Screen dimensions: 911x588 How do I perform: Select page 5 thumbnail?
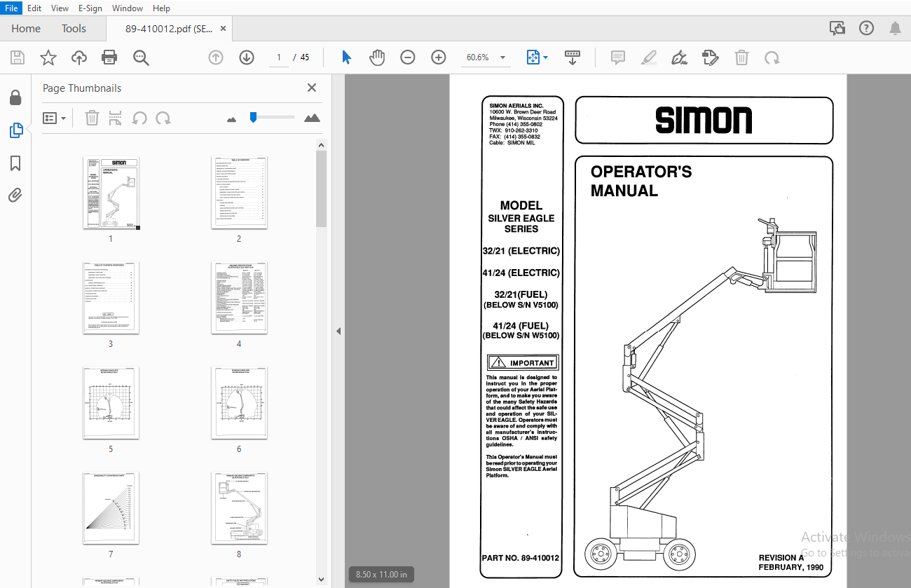111,403
